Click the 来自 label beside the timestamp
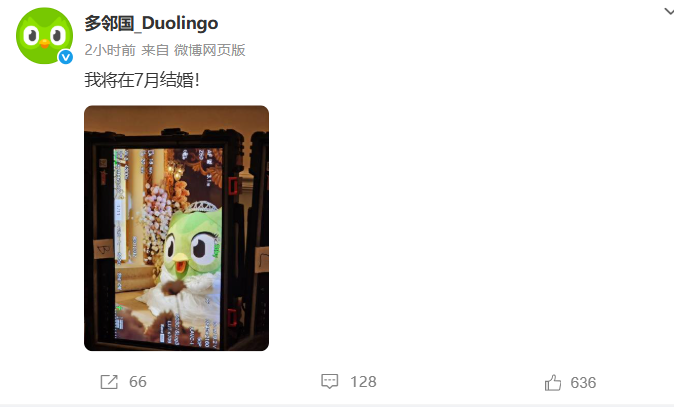674x407 pixels. [x=155, y=50]
